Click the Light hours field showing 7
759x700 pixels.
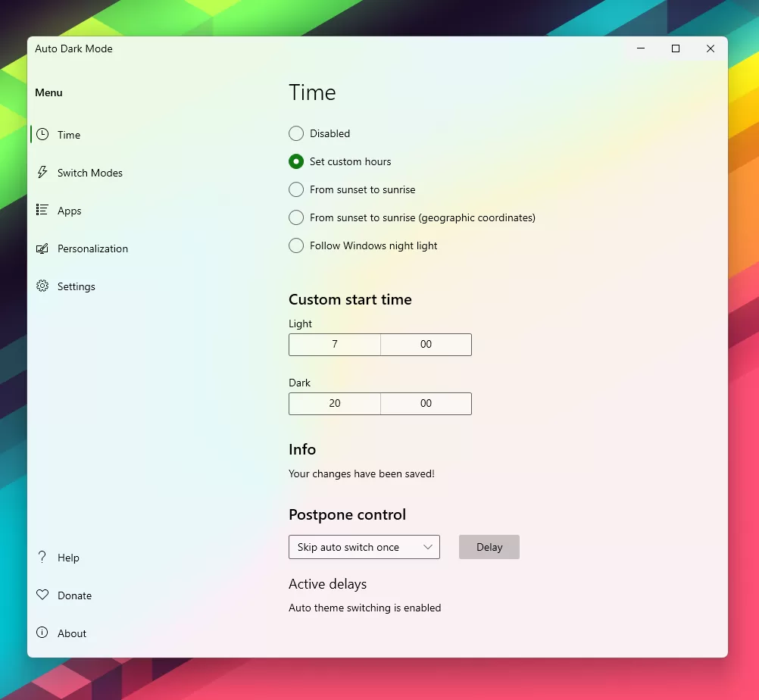(334, 344)
